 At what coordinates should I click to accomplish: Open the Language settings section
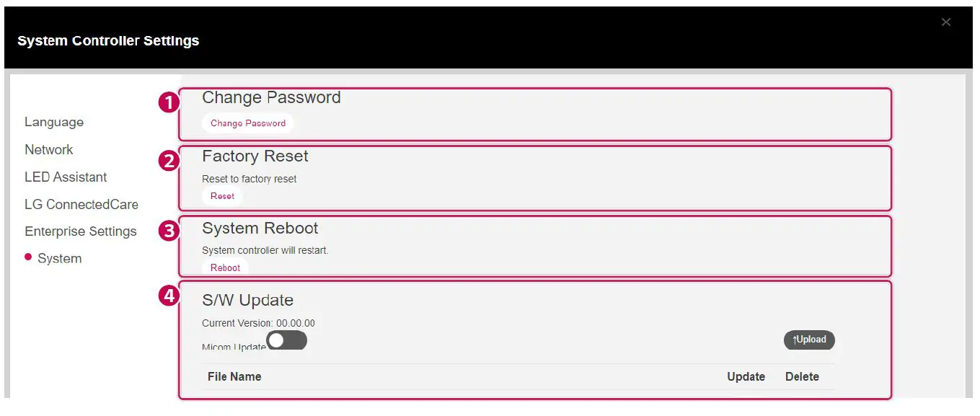pyautogui.click(x=54, y=123)
